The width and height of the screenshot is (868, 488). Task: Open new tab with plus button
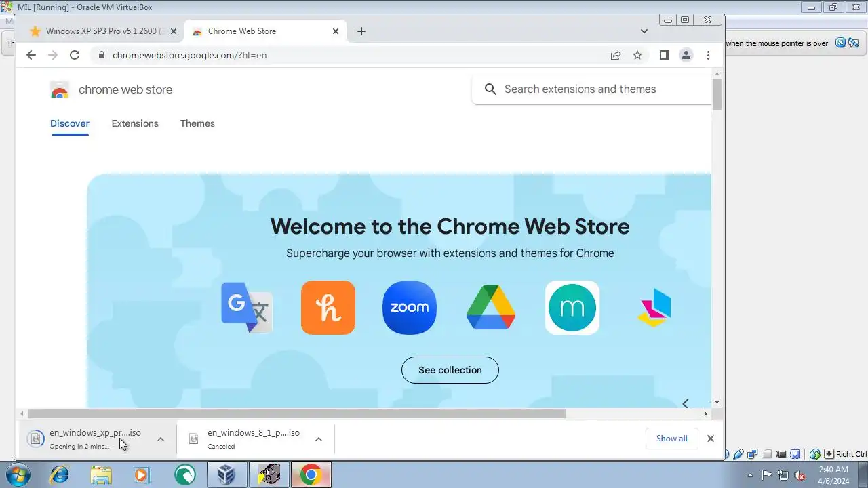pos(361,31)
